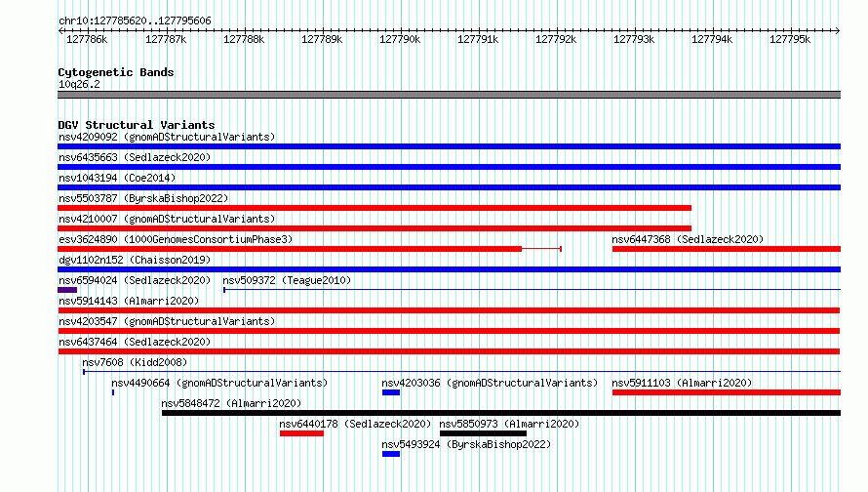
Task: Open the nsv1043194 (Coe2014) label
Action: click(117, 178)
